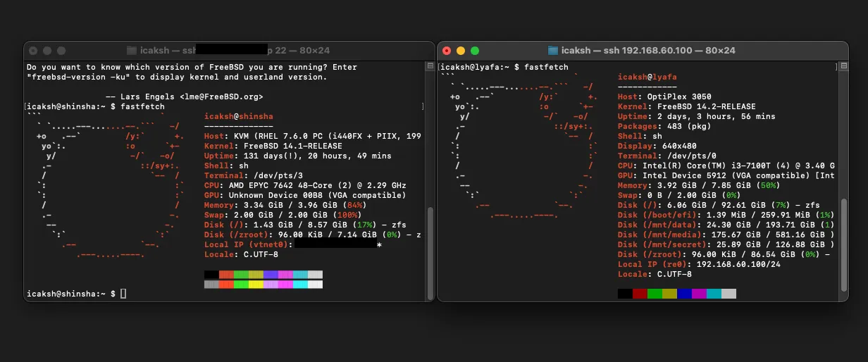Click the "Disk (/mnt/media)" line
The image size is (868, 362).
point(726,235)
